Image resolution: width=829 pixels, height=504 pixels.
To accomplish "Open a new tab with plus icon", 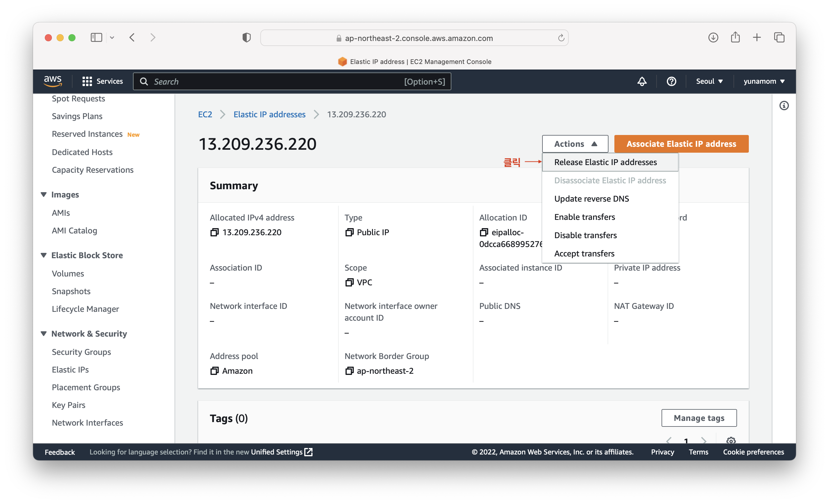I will click(757, 37).
